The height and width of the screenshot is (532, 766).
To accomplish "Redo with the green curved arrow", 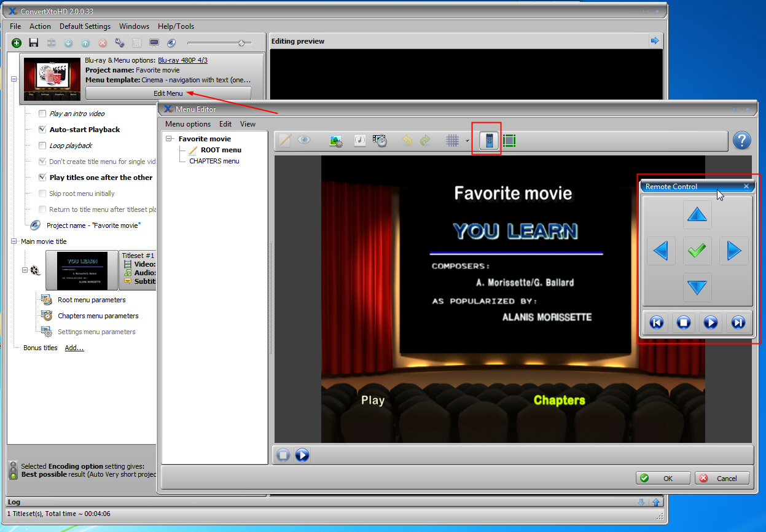I will pyautogui.click(x=425, y=141).
